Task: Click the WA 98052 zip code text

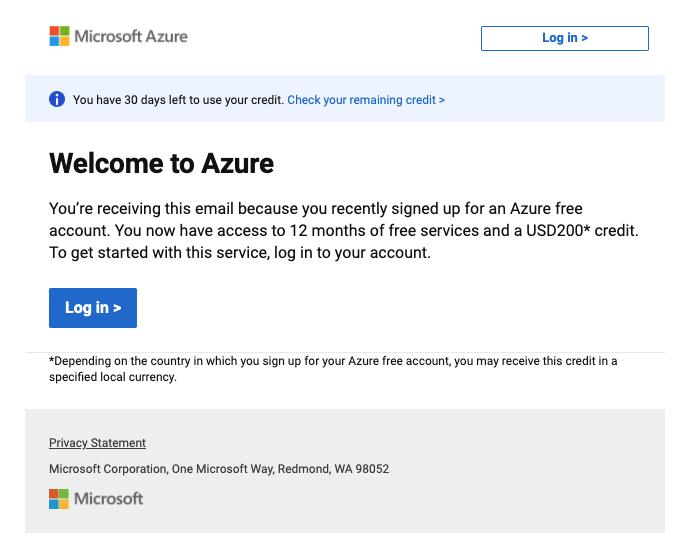Action: click(x=361, y=469)
